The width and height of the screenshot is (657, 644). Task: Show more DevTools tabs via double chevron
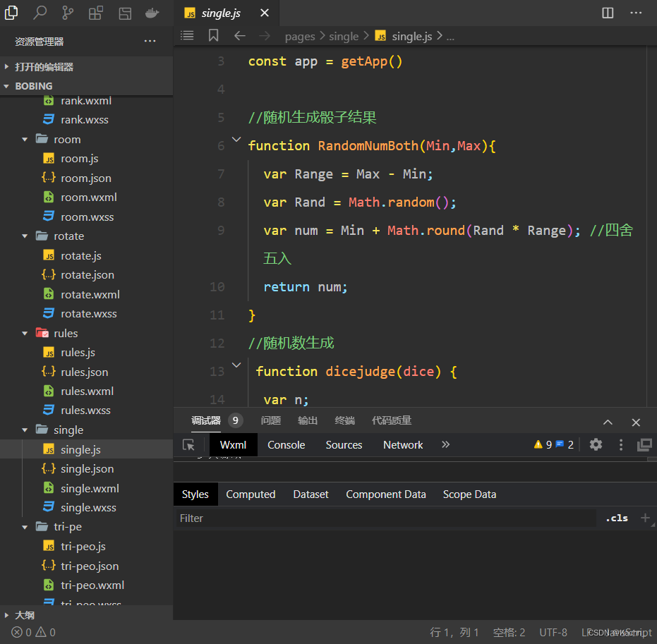(x=445, y=444)
